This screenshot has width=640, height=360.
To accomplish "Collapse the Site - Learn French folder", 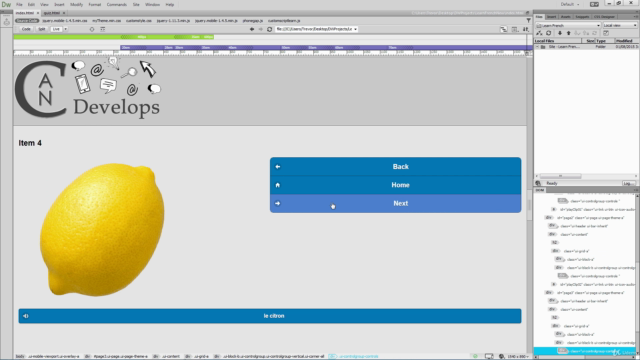I will (x=537, y=47).
